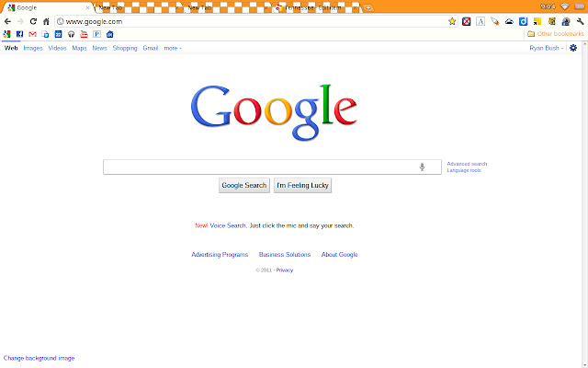Open the Advanced search link
This screenshot has height=368, width=588.
[x=467, y=164]
